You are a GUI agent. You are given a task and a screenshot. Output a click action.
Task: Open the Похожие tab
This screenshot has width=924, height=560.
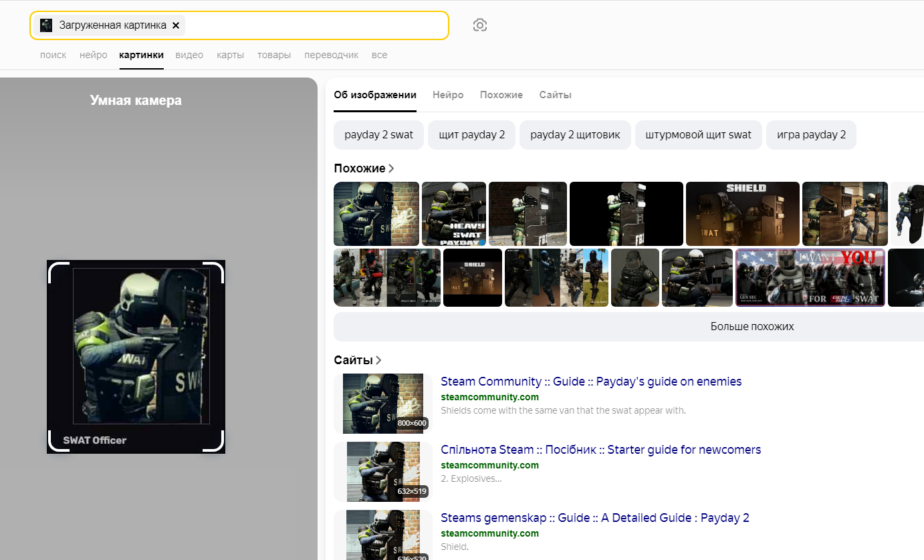pos(501,95)
